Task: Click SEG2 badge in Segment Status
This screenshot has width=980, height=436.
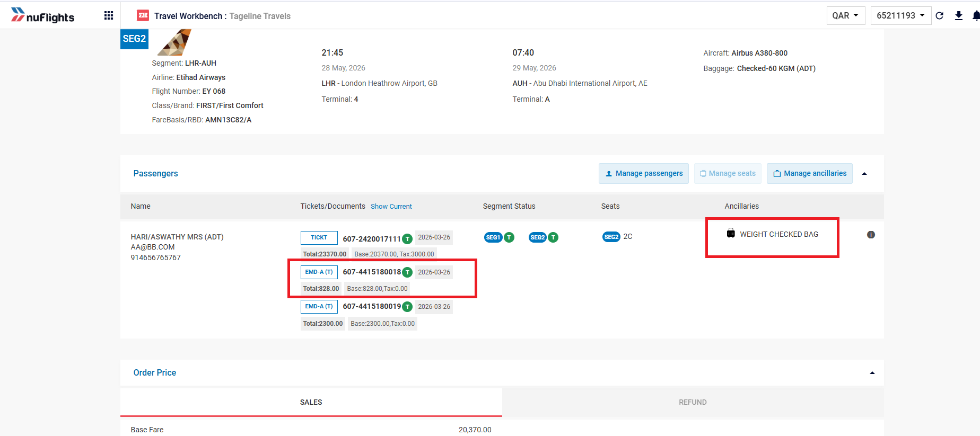Action: coord(538,237)
